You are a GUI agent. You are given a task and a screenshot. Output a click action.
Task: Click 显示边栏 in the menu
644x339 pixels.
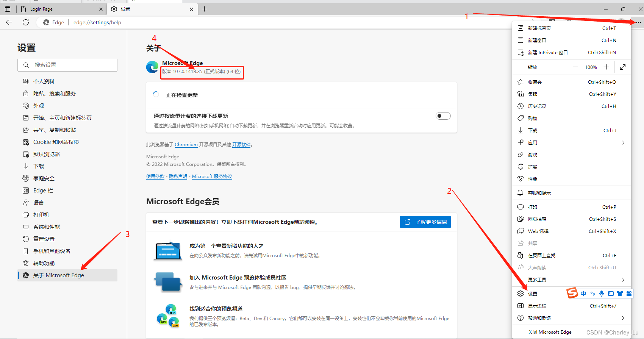tap(572, 306)
